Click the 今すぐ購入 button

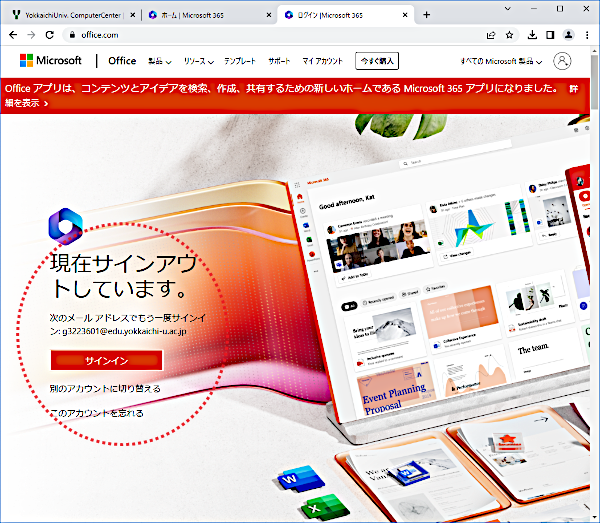click(x=377, y=61)
